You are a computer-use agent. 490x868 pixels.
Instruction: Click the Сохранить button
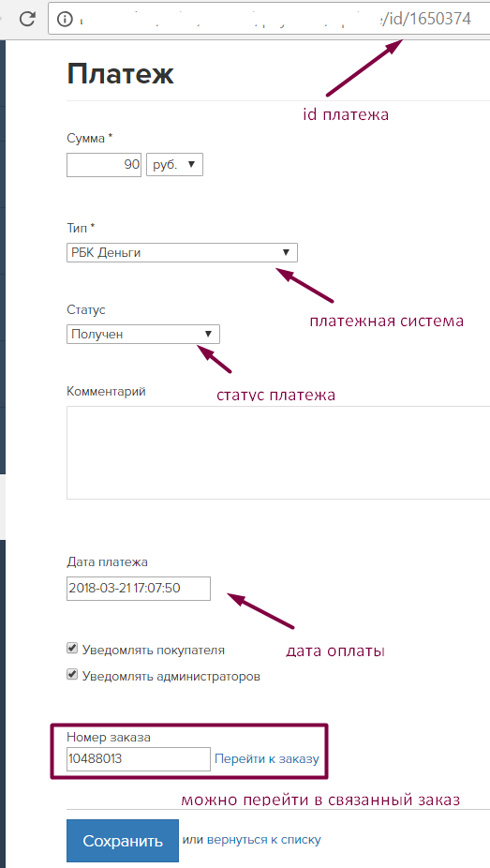[122, 841]
